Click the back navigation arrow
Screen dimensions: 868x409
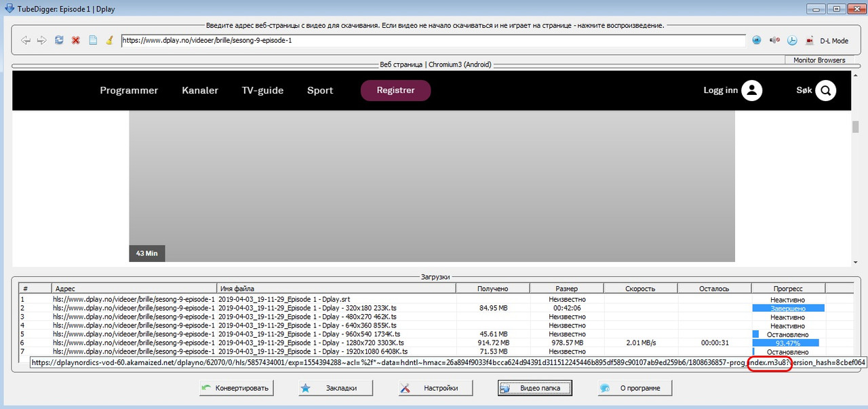click(26, 41)
